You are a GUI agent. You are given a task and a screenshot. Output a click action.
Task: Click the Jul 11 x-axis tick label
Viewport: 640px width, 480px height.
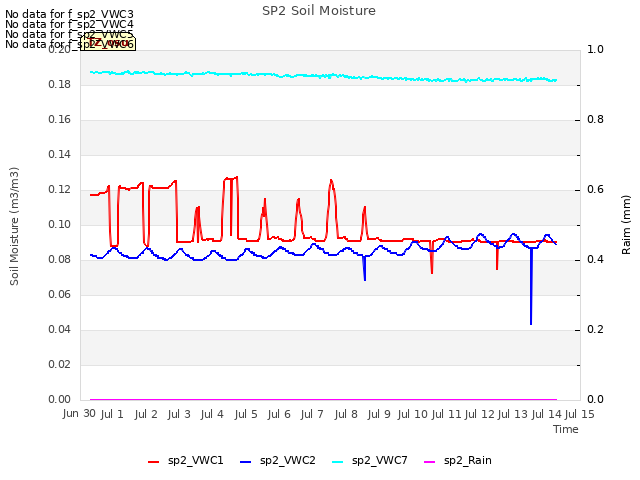[447, 414]
